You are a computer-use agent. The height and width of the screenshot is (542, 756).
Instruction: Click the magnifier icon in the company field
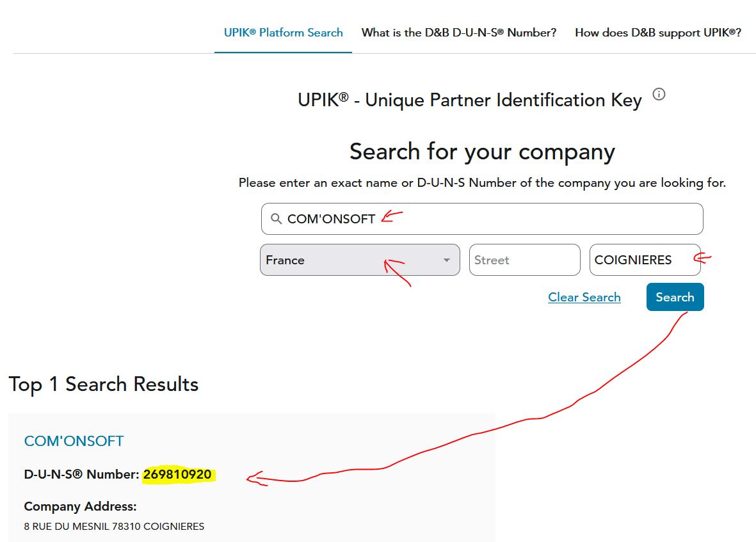pyautogui.click(x=277, y=219)
